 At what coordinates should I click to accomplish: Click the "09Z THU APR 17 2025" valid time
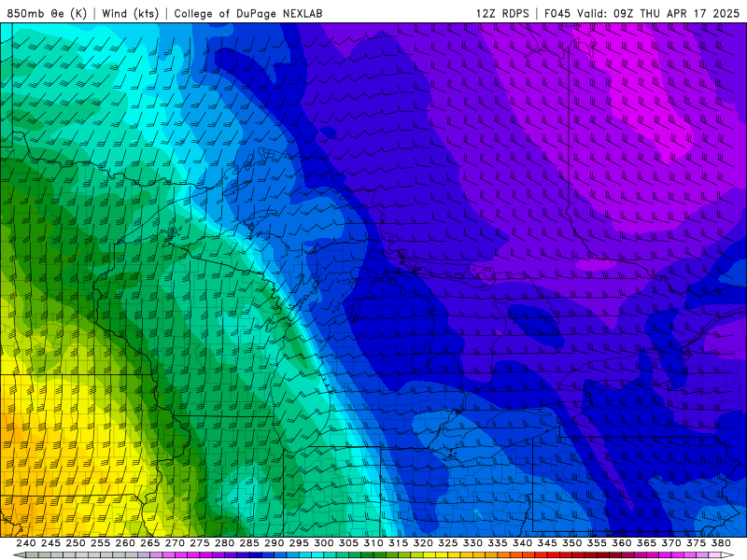[x=676, y=13]
